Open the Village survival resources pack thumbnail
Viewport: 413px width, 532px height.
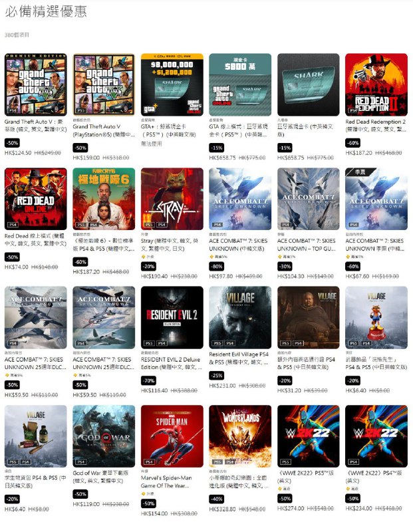[x=36, y=436]
